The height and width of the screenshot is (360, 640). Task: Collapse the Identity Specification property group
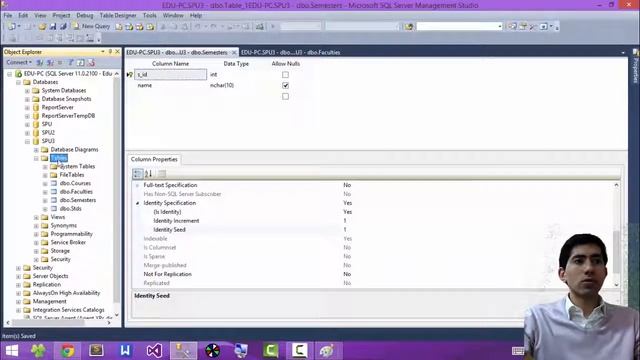pos(138,203)
